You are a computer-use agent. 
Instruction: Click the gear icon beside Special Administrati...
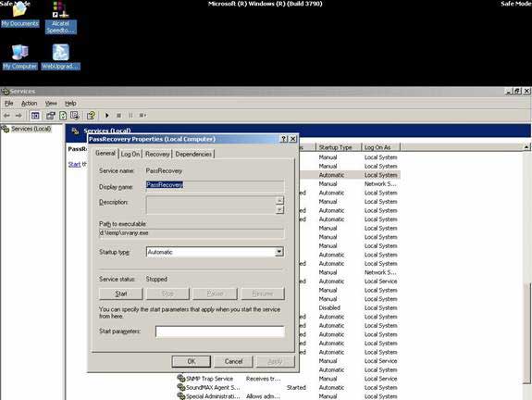tap(180, 396)
